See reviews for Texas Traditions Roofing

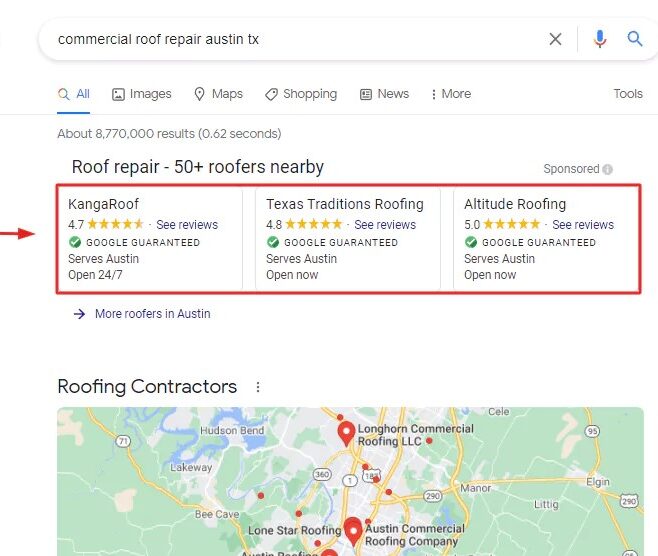(x=385, y=225)
